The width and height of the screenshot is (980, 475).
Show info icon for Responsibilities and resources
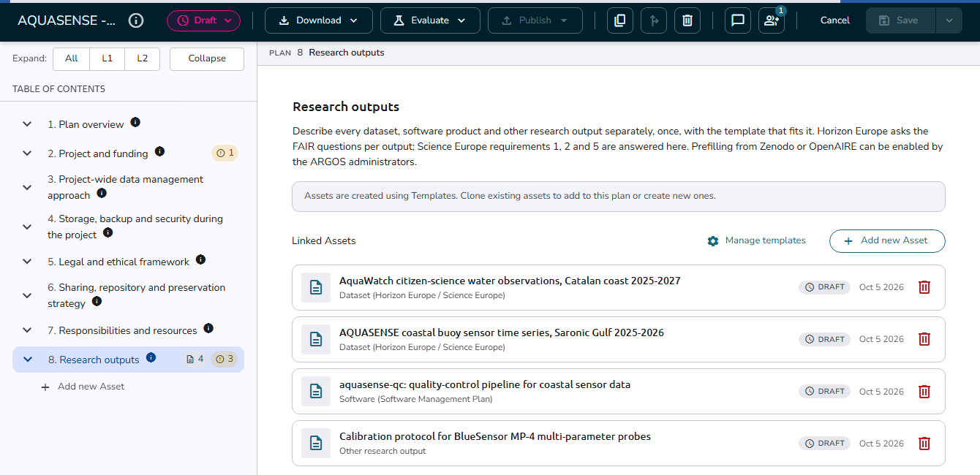[208, 328]
